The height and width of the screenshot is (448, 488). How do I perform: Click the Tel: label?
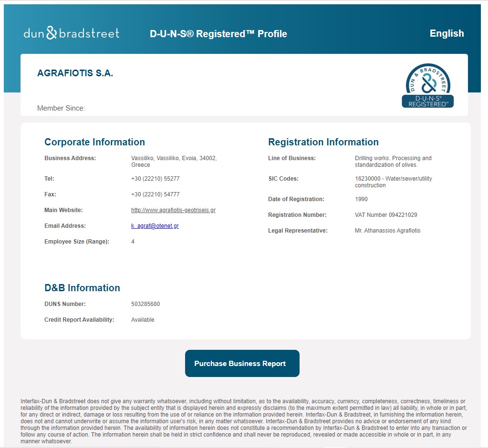pyautogui.click(x=49, y=179)
